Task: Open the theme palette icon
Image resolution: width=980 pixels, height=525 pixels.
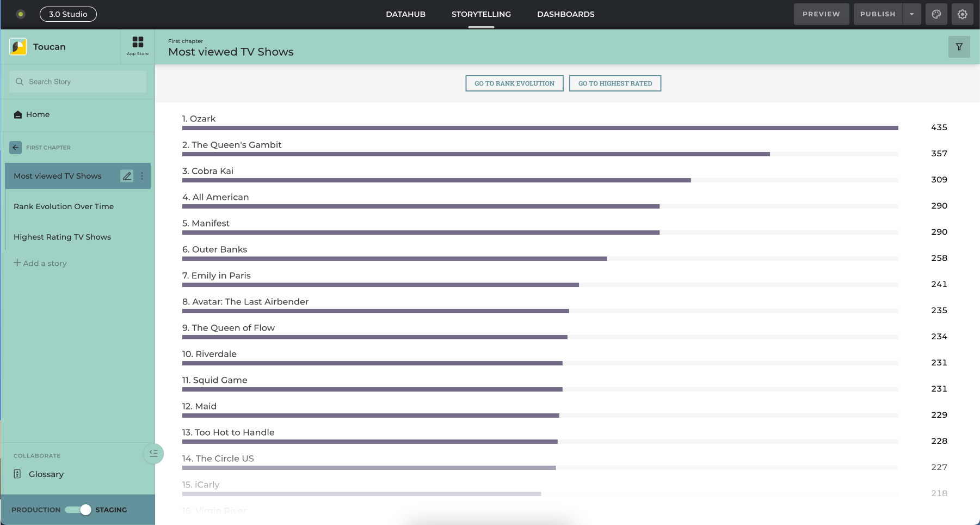Action: 936,14
